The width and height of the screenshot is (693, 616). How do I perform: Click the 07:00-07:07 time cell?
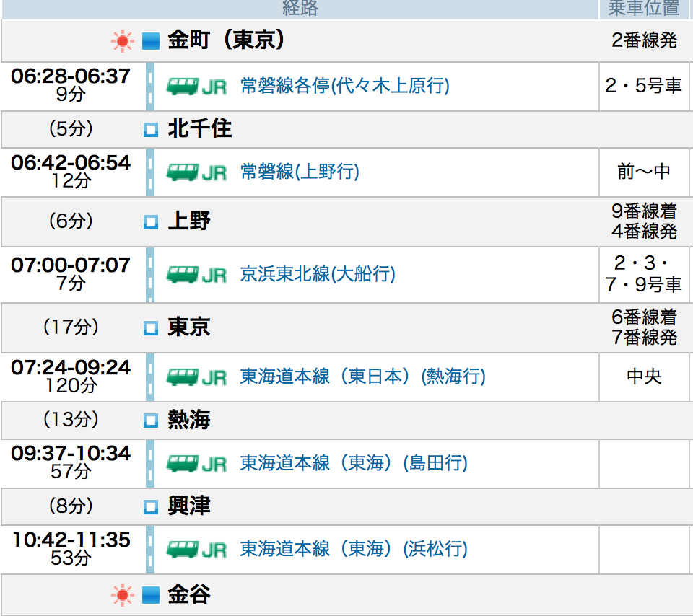click(x=71, y=265)
